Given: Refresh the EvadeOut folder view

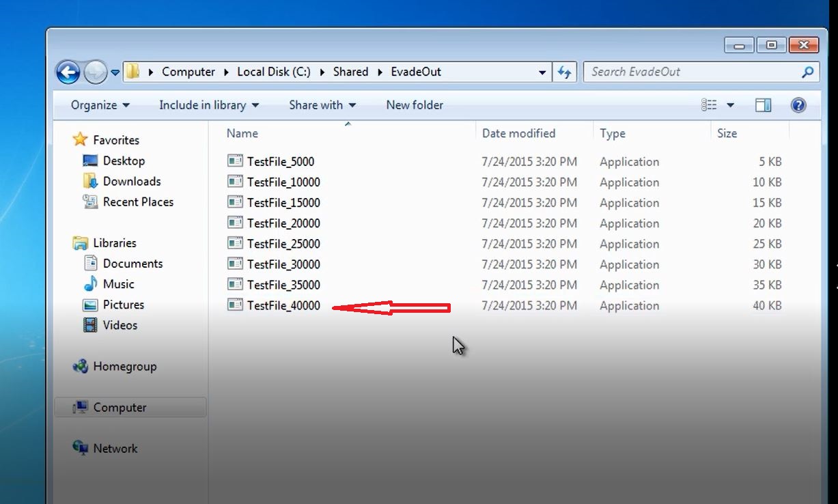Looking at the screenshot, I should click(x=564, y=72).
